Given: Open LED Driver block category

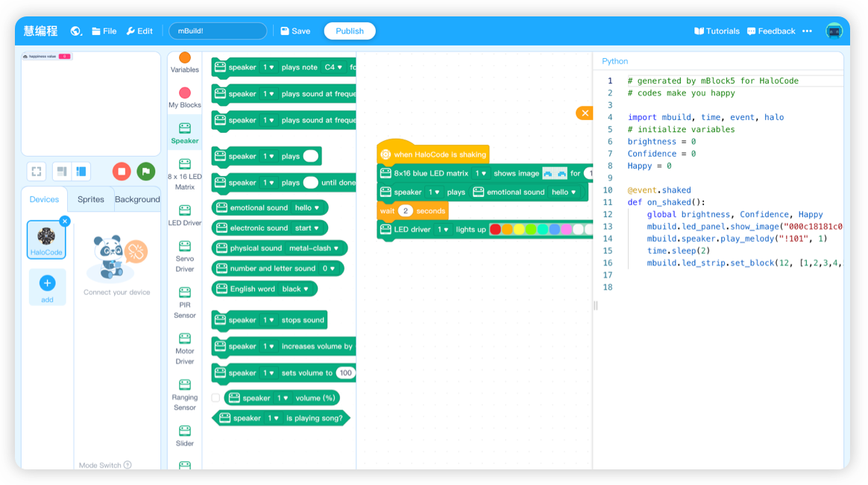Looking at the screenshot, I should pos(185,216).
